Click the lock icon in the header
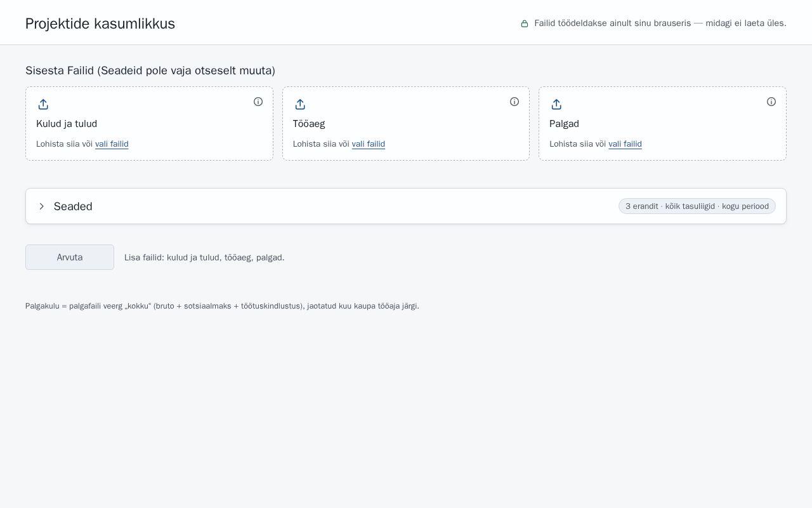The height and width of the screenshot is (508, 812). 525,23
